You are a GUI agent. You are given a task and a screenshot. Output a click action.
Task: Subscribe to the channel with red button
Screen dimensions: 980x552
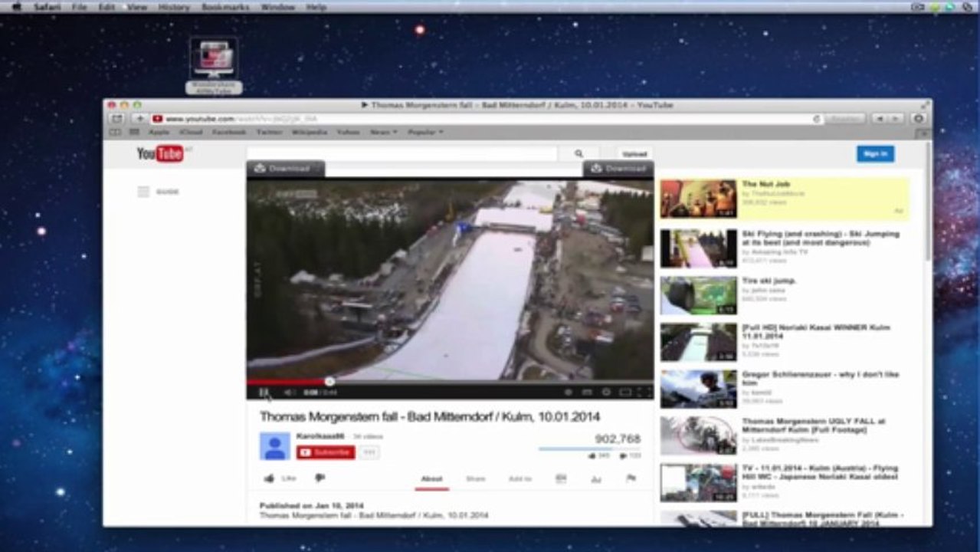326,452
